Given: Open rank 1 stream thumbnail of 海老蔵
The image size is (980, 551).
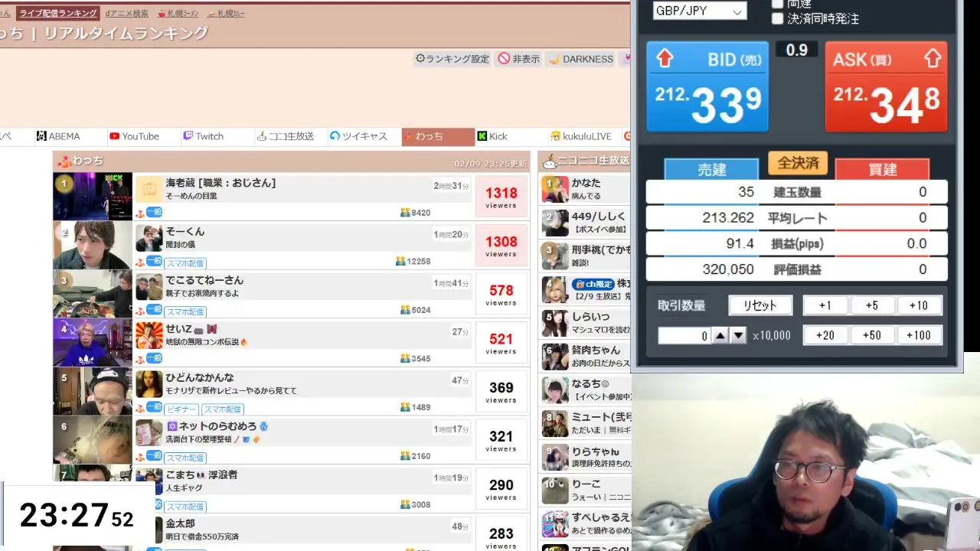Looking at the screenshot, I should [93, 197].
